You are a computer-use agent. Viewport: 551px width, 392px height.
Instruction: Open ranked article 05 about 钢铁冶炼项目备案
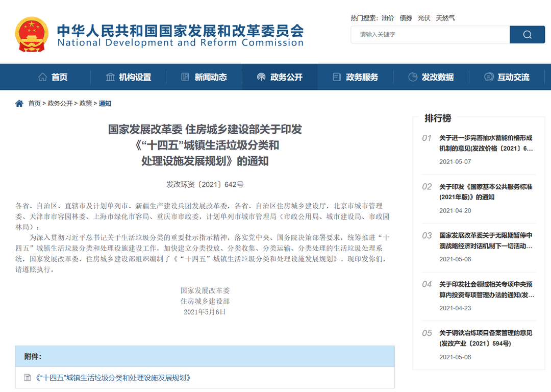(x=486, y=338)
